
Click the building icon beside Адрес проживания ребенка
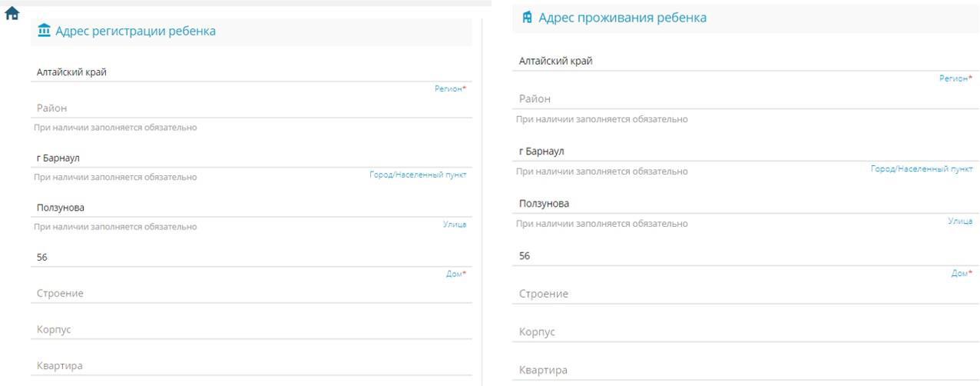[527, 17]
